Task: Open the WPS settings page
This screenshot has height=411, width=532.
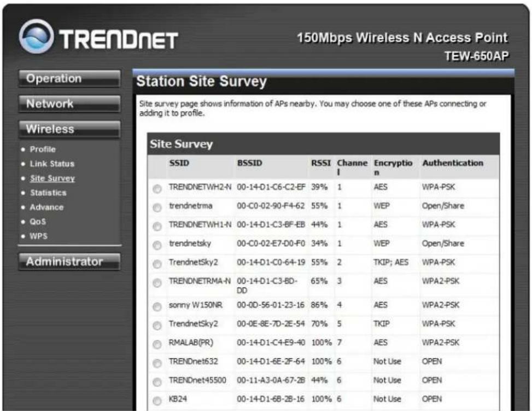Action: click(38, 236)
